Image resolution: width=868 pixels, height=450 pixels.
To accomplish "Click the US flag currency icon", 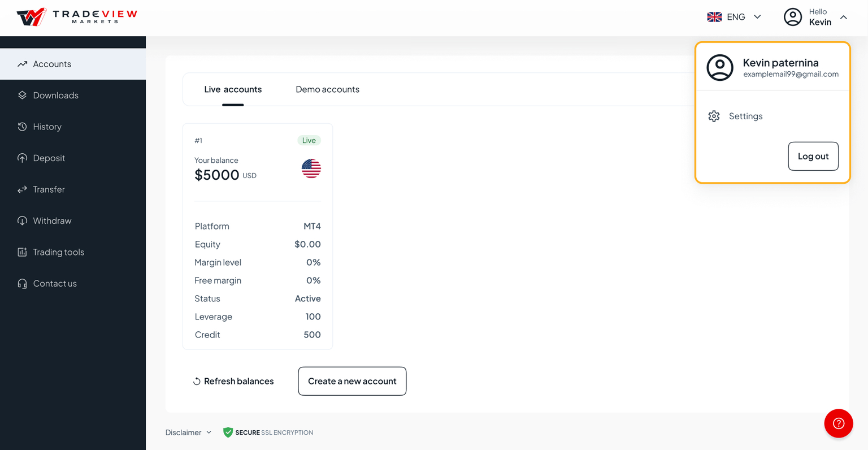I will point(311,168).
